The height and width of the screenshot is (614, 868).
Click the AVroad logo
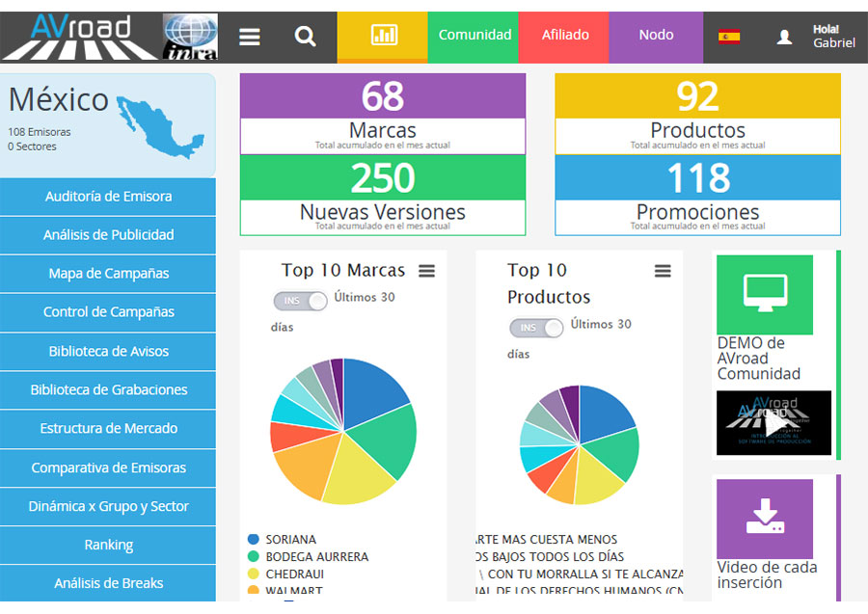pos(79,37)
